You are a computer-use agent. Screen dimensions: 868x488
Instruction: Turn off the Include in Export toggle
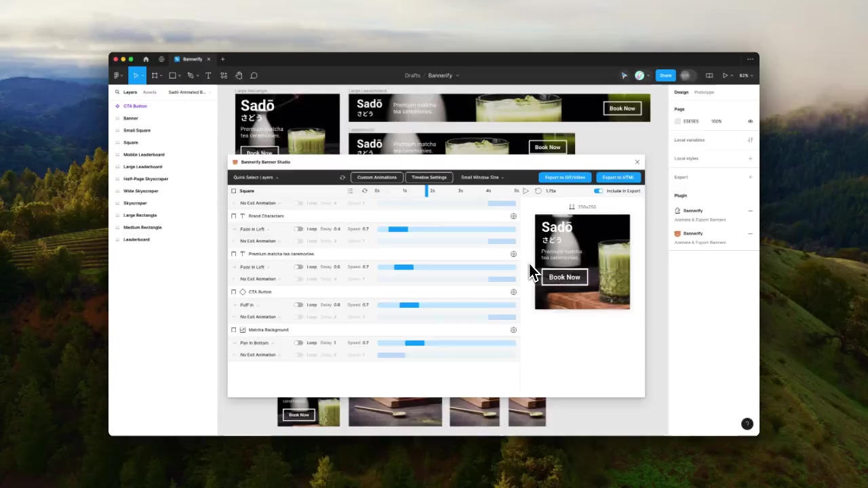598,191
